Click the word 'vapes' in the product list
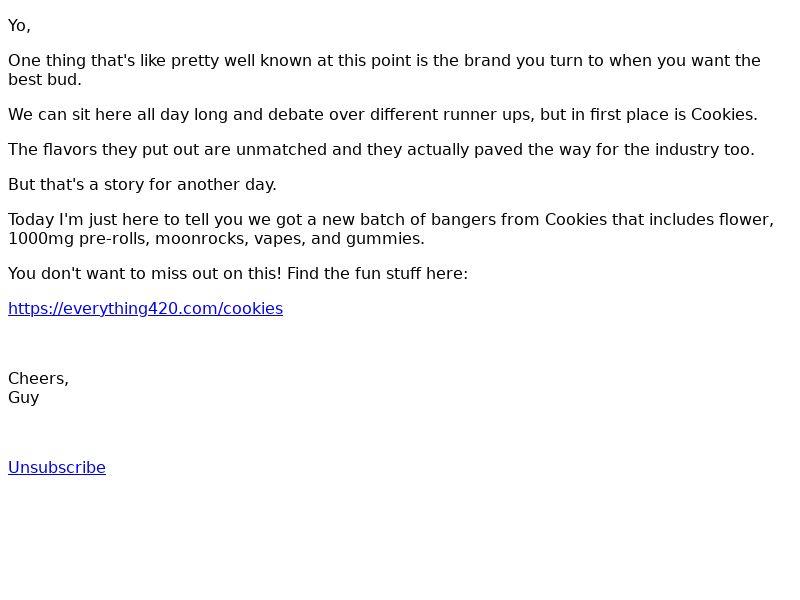The width and height of the screenshot is (800, 600). 280,239
